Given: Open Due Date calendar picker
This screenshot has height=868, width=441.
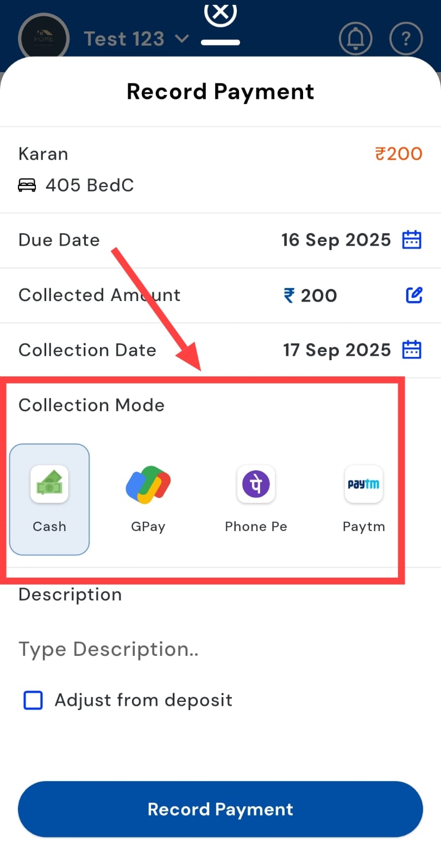Looking at the screenshot, I should (412, 240).
